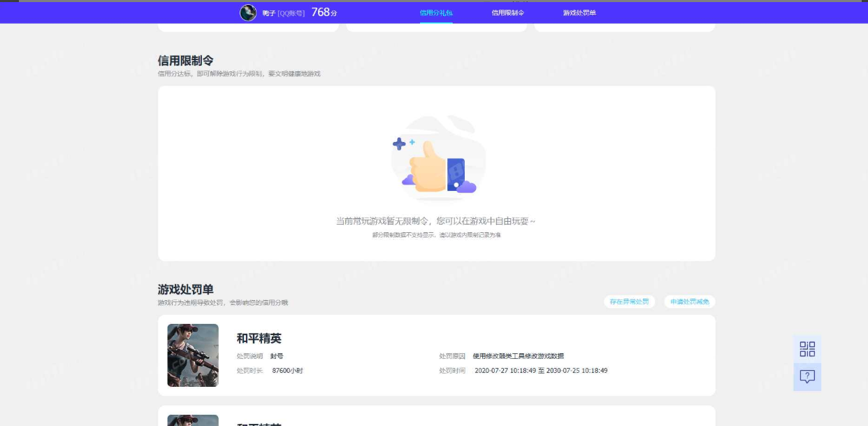Image resolution: width=868 pixels, height=426 pixels.
Task: Click the 87600小时 punishment duration value
Action: (x=288, y=371)
